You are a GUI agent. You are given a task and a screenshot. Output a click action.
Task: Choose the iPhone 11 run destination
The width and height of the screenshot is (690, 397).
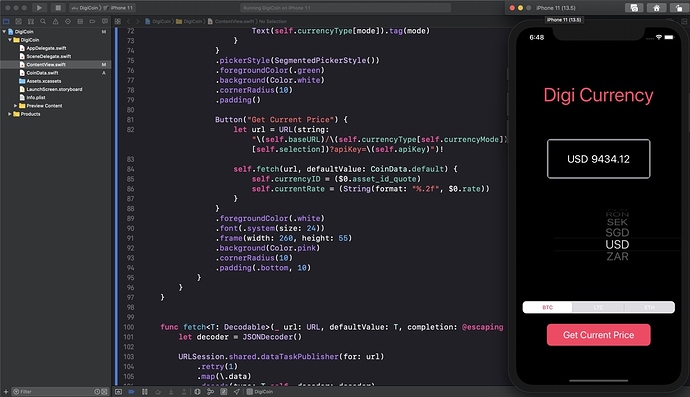tap(118, 8)
